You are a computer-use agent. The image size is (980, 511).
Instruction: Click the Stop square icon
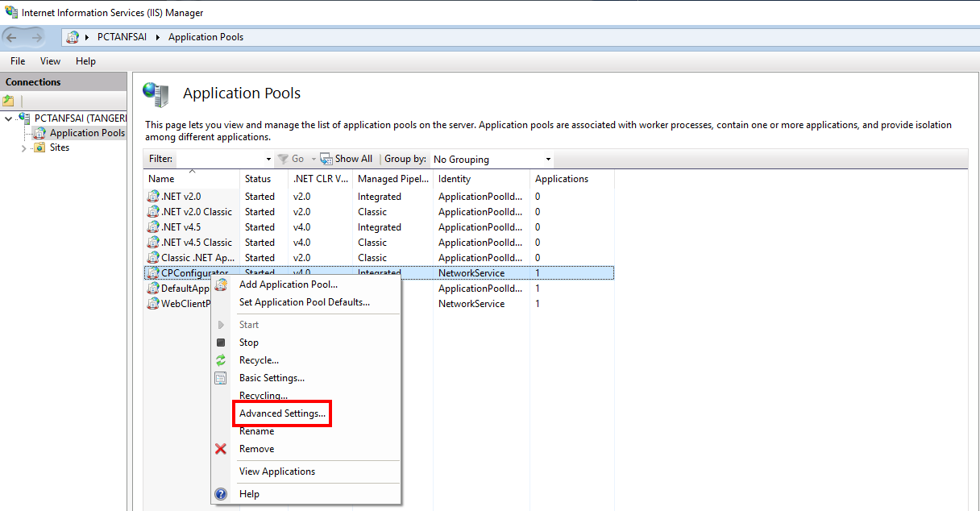[221, 343]
